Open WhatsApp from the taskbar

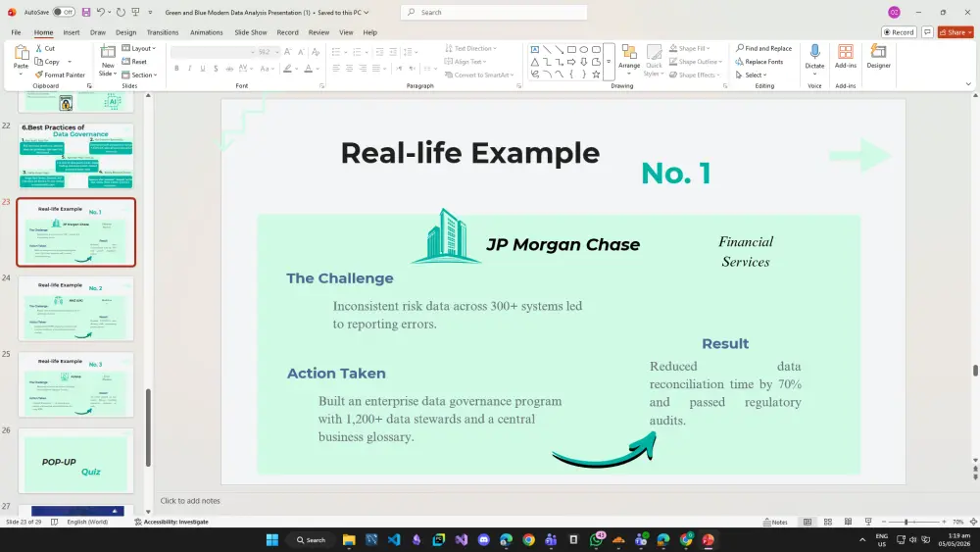click(x=596, y=539)
